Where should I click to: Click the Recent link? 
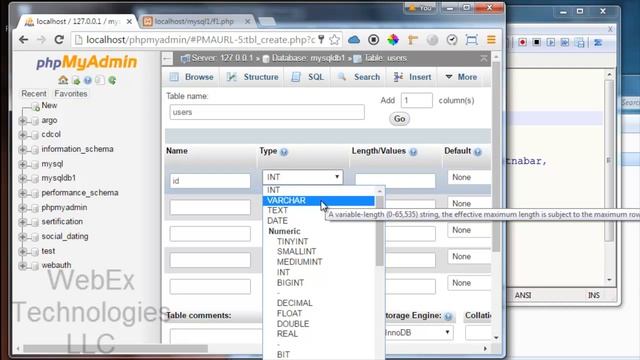34,94
